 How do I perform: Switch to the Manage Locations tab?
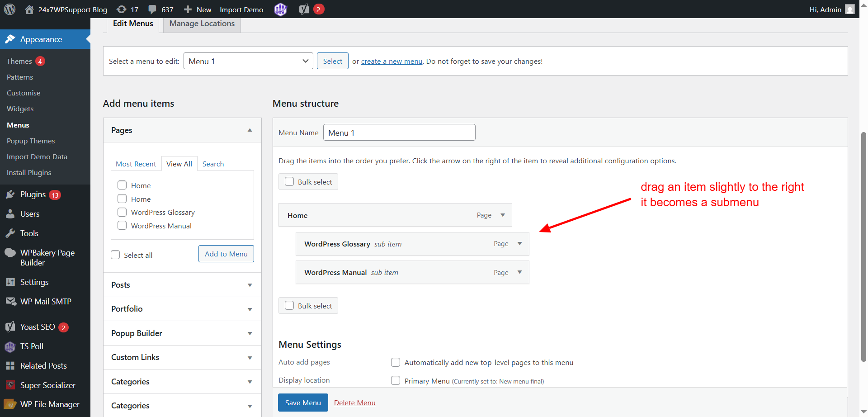(x=202, y=24)
